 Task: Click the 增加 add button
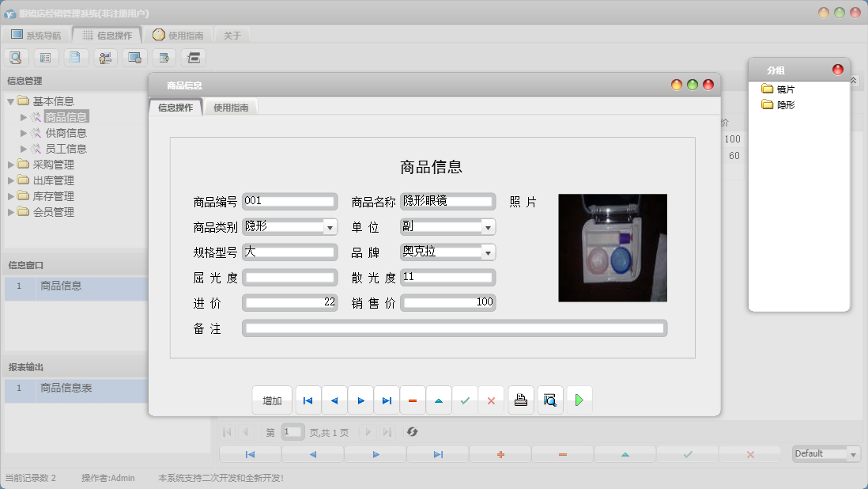(x=272, y=400)
